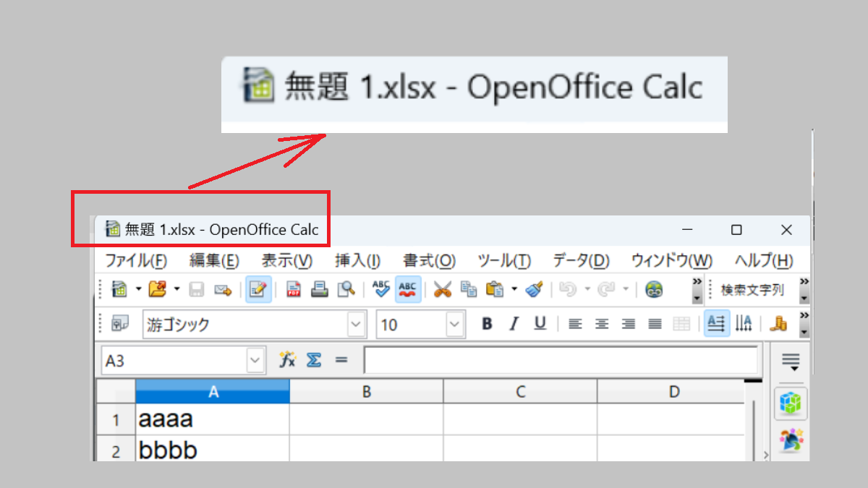
Task: Toggle Align Right
Action: [628, 324]
